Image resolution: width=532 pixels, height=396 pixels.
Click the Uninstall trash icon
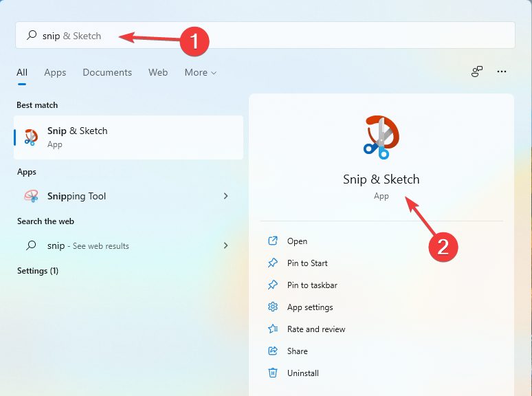[x=273, y=373]
